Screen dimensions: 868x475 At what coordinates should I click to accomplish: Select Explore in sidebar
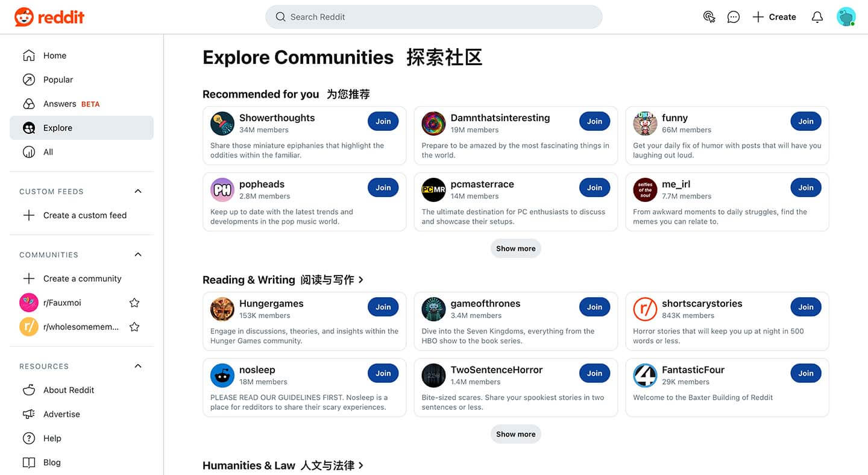pyautogui.click(x=81, y=128)
